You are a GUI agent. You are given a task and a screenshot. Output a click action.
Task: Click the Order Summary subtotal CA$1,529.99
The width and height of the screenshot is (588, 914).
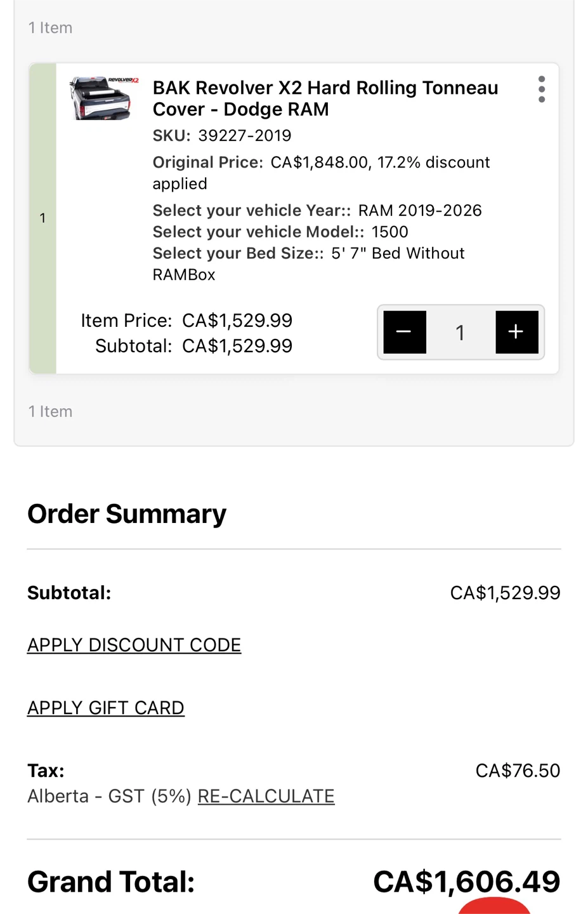click(x=505, y=593)
